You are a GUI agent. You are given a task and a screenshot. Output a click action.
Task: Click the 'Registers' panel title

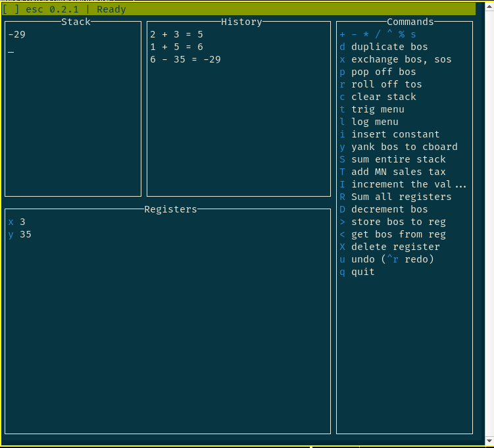pyautogui.click(x=170, y=209)
